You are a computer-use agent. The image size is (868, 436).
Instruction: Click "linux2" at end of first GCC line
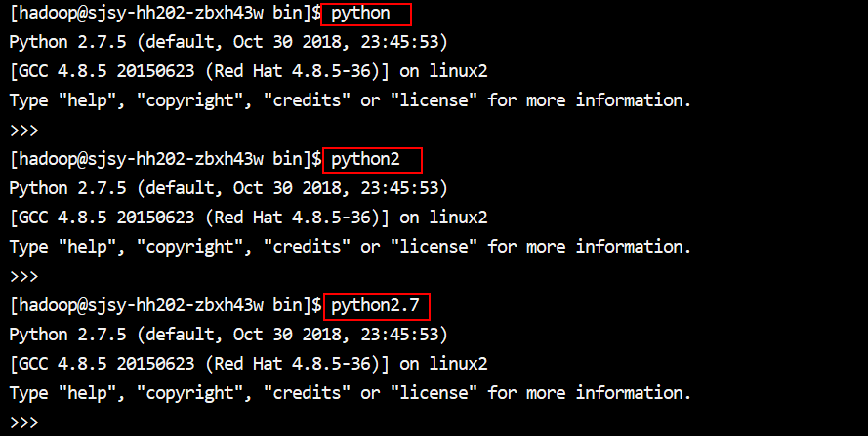(457, 72)
